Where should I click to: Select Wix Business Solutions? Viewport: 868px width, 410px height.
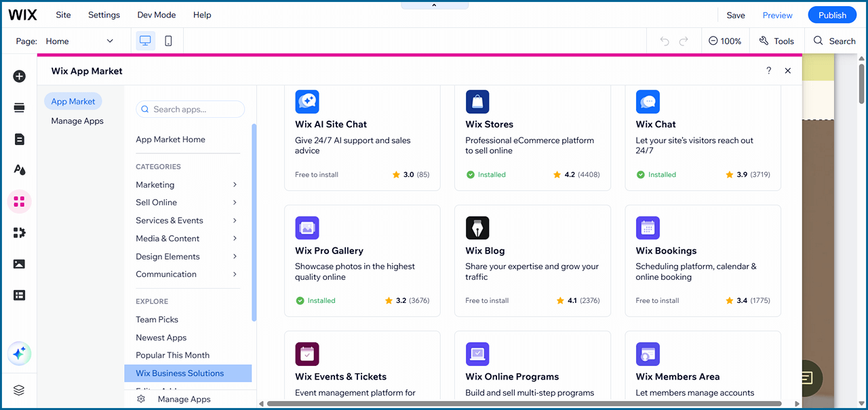188,373
